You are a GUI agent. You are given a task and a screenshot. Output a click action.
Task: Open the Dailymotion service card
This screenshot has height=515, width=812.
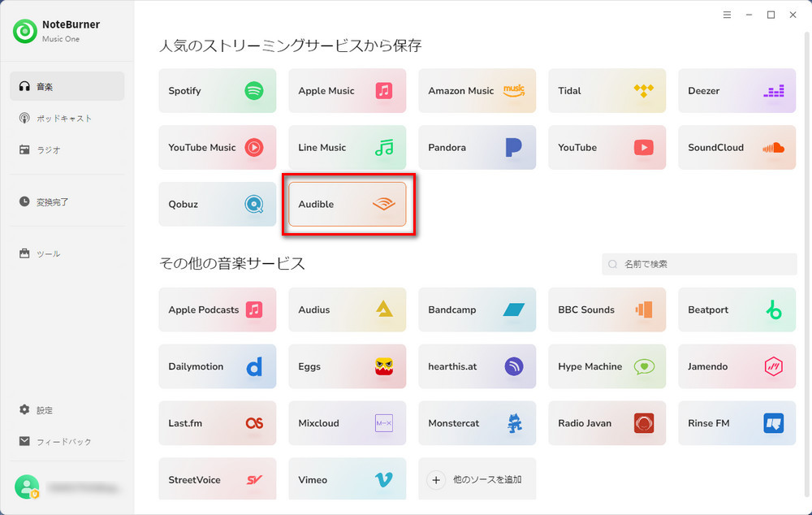218,366
